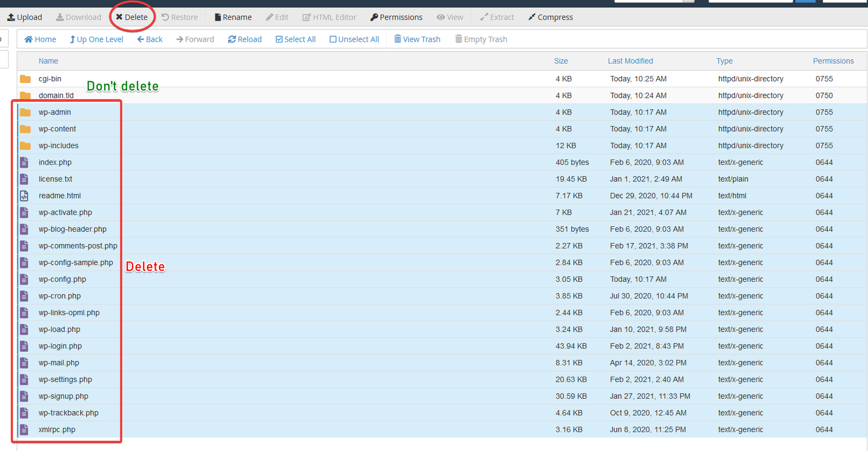
Task: Click the cgi-bin folder icon
Action: (x=25, y=79)
